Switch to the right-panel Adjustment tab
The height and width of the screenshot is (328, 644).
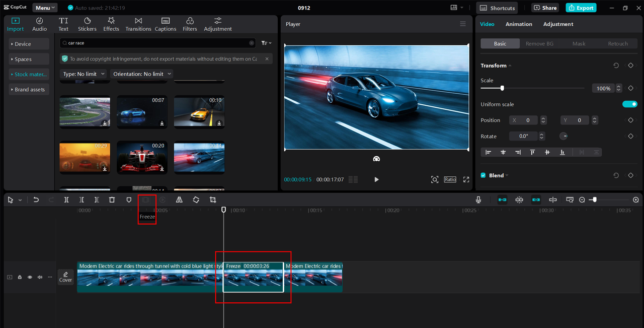coord(558,24)
